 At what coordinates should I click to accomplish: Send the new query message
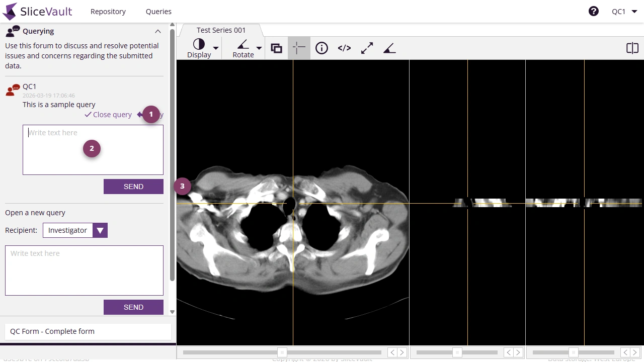133,307
